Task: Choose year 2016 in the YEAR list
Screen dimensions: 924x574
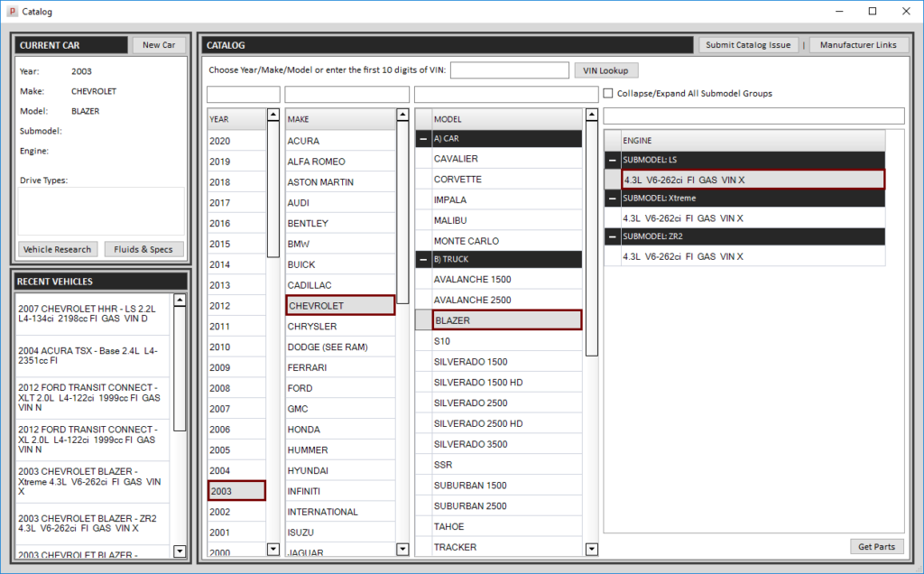Action: 236,223
